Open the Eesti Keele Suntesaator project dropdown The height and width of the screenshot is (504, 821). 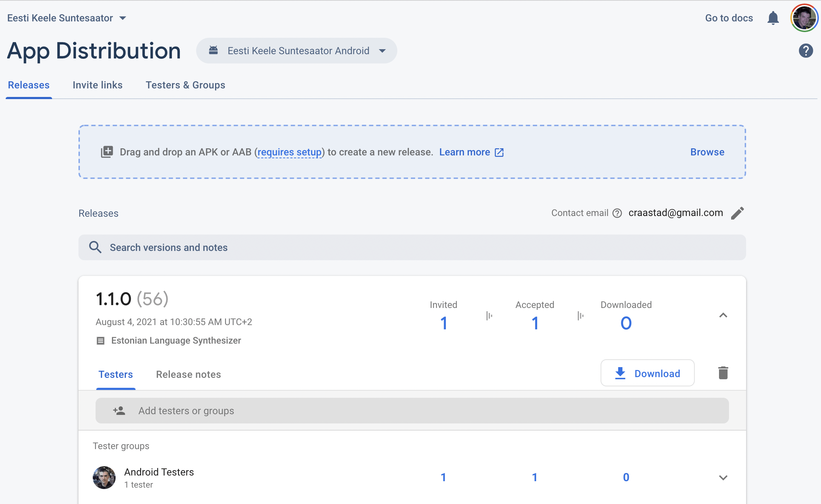[x=67, y=18]
